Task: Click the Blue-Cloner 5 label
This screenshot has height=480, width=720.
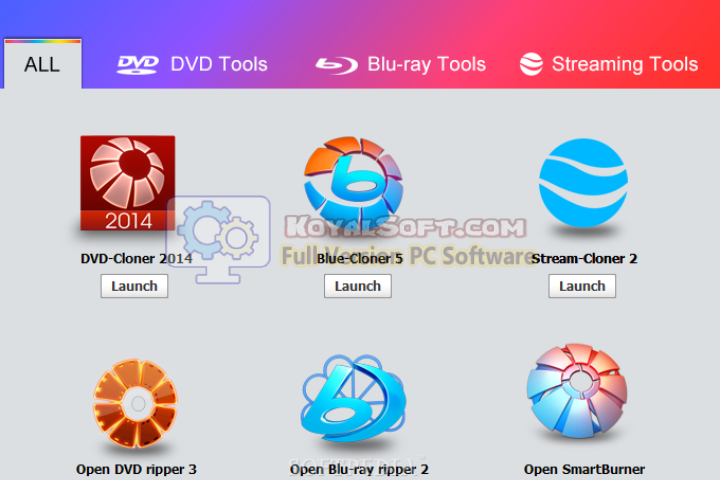Action: click(360, 259)
